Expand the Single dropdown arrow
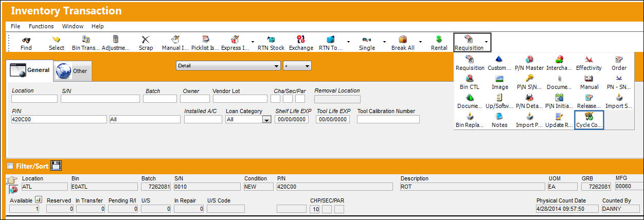644x220 pixels. [x=384, y=43]
